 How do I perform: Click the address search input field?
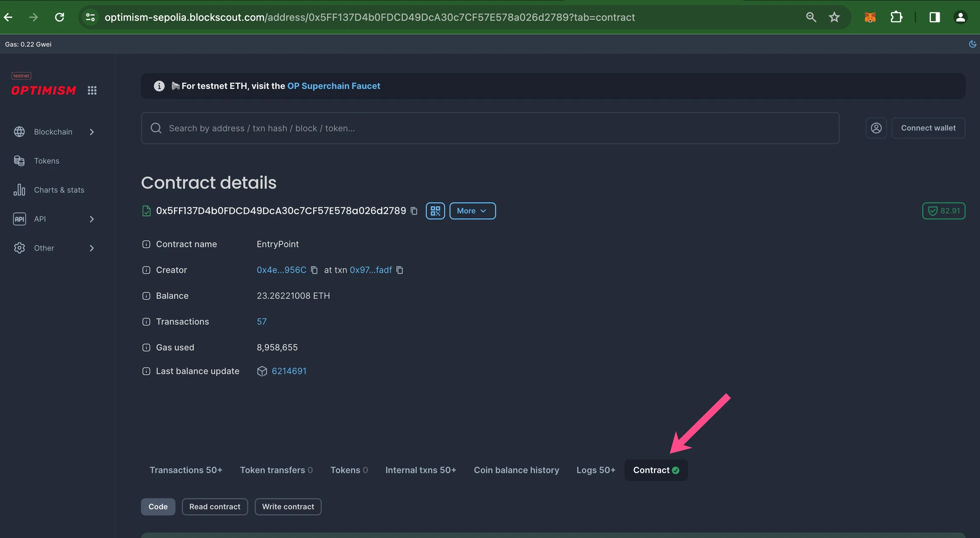(x=489, y=128)
